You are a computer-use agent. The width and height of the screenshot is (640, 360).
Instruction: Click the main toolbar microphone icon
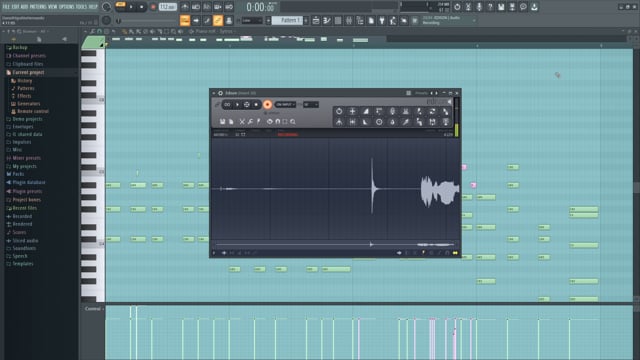coord(479,7)
